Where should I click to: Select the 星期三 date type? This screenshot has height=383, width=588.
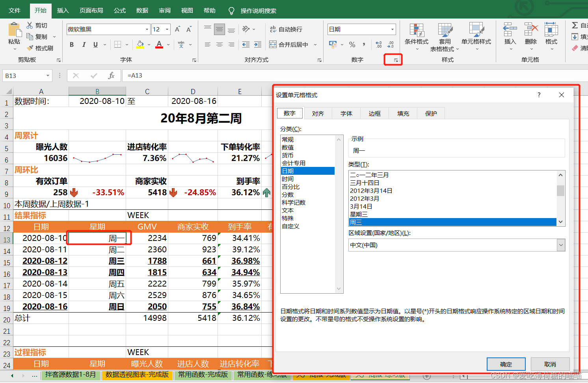pos(452,214)
